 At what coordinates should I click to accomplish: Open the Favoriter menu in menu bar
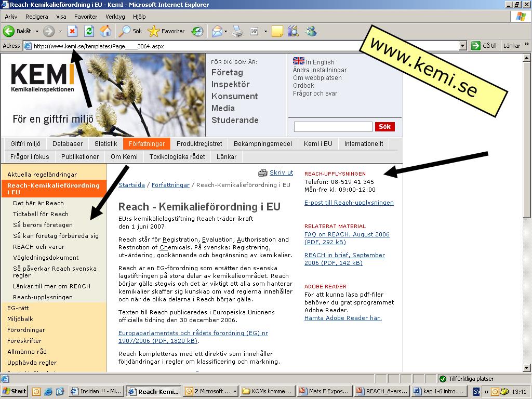click(x=86, y=17)
